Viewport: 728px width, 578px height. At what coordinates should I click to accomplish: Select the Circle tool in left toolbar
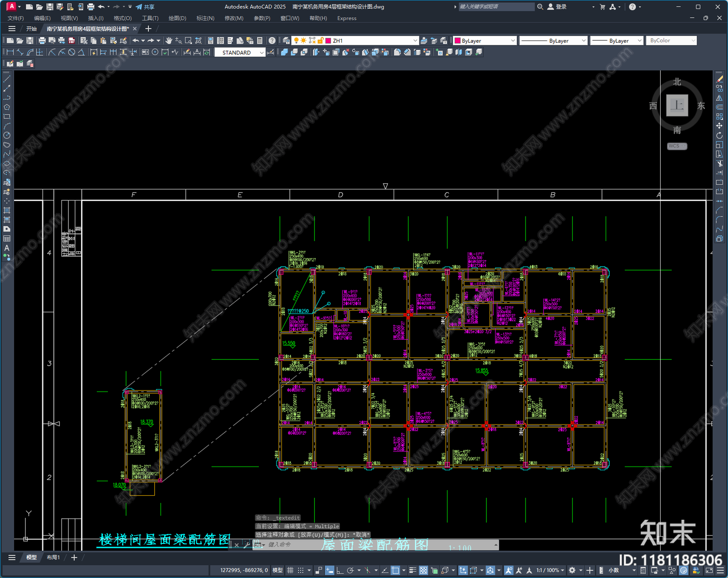7,136
